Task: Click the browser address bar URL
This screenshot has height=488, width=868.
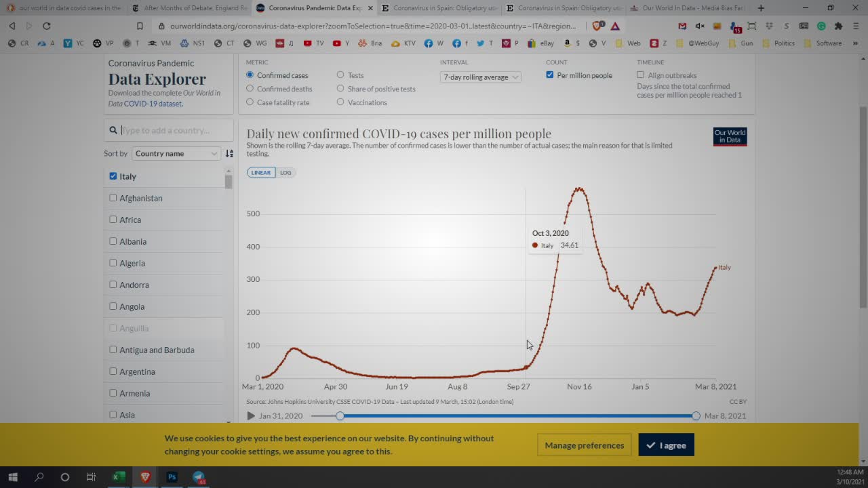Action: pyautogui.click(x=373, y=26)
